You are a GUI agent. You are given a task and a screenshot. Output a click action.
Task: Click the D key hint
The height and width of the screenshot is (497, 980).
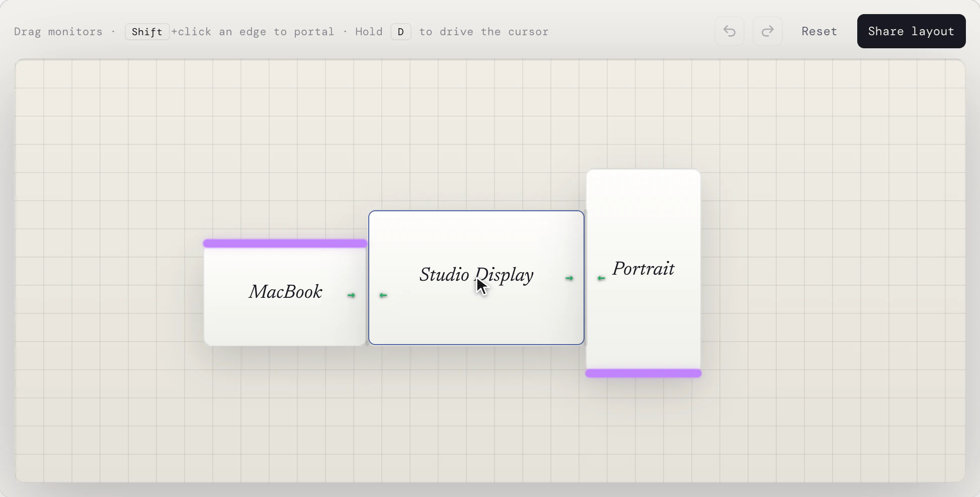click(x=401, y=32)
